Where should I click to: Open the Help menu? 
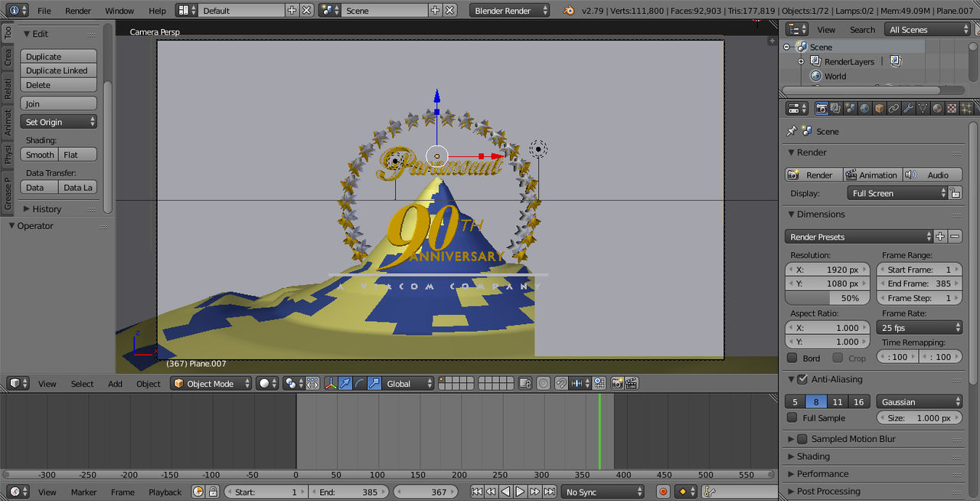[x=157, y=11]
